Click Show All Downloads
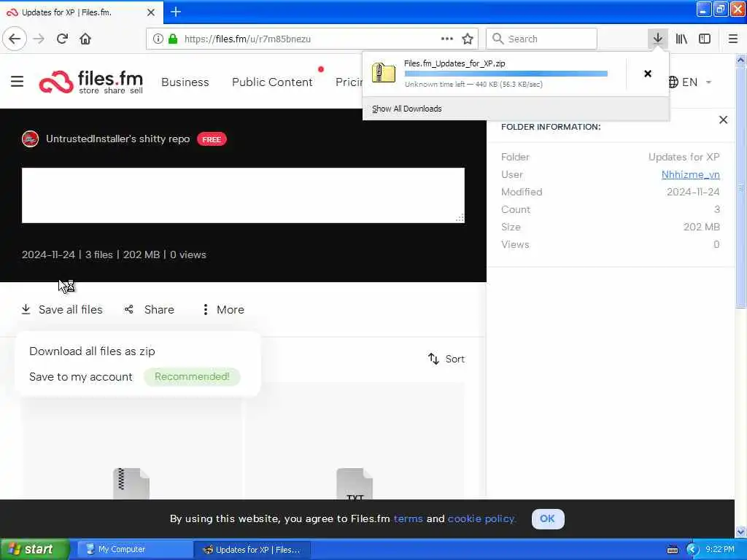This screenshot has height=560, width=747. 406,109
